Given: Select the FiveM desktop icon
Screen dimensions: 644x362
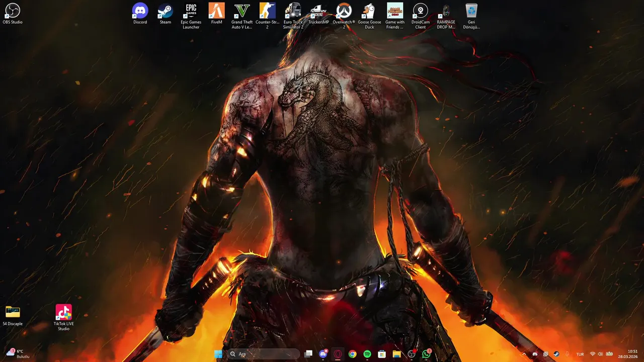Looking at the screenshot, I should pyautogui.click(x=217, y=14).
